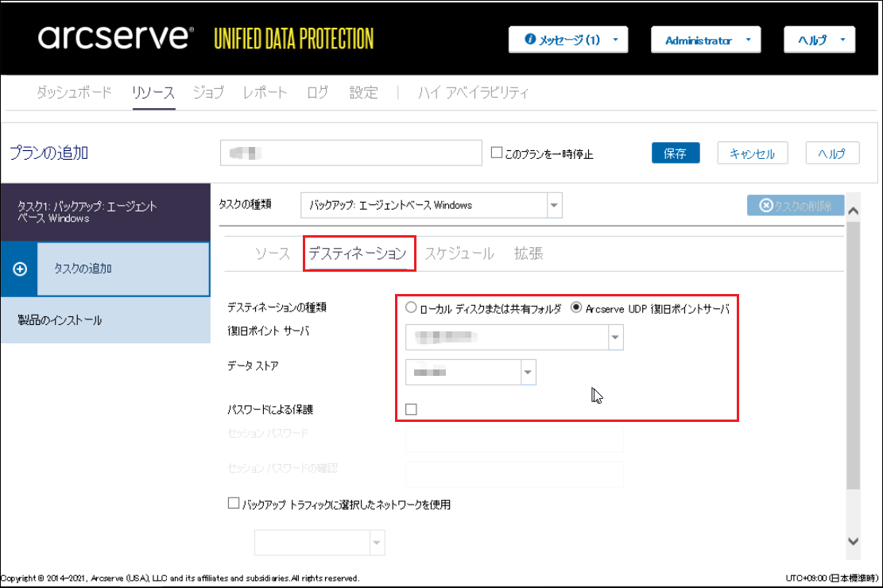Click the セッション パスワードの確認 field
This screenshot has height=588, width=883.
(514, 474)
